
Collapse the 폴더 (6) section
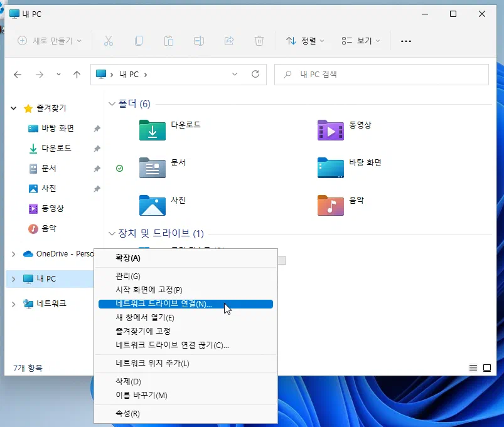pos(112,103)
